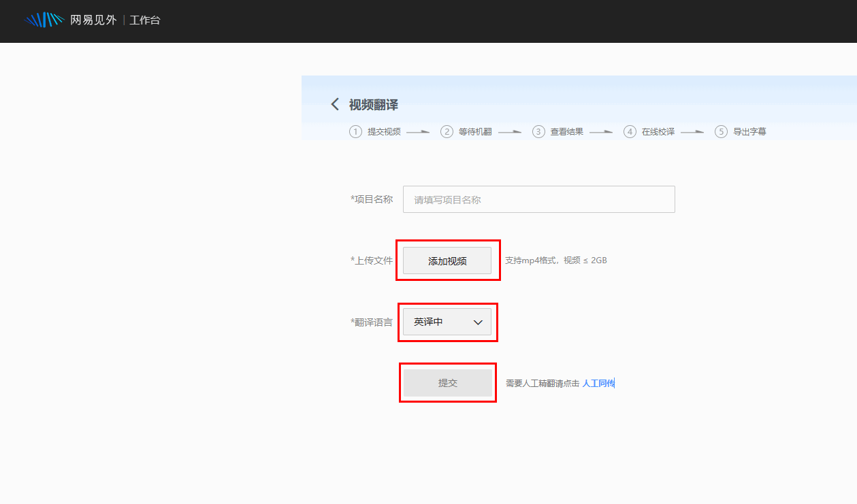Click the mp4 format hint next to 添加视频
This screenshot has width=857, height=504.
557,260
